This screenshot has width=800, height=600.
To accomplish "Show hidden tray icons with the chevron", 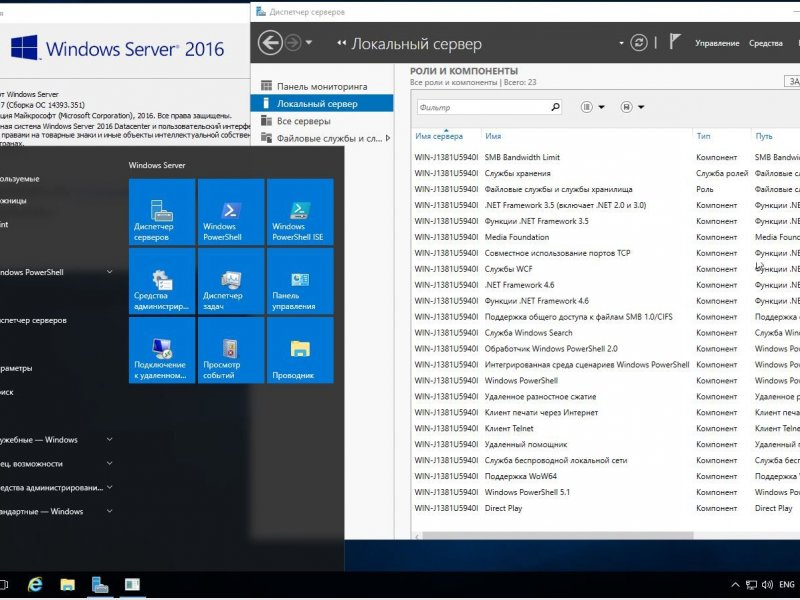I will click(735, 585).
